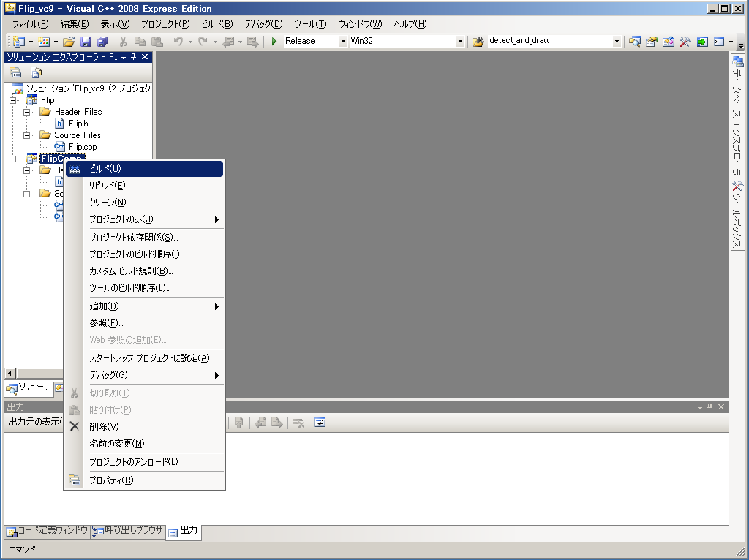Click the Navigate Forward icon
749x560 pixels.
[x=252, y=42]
